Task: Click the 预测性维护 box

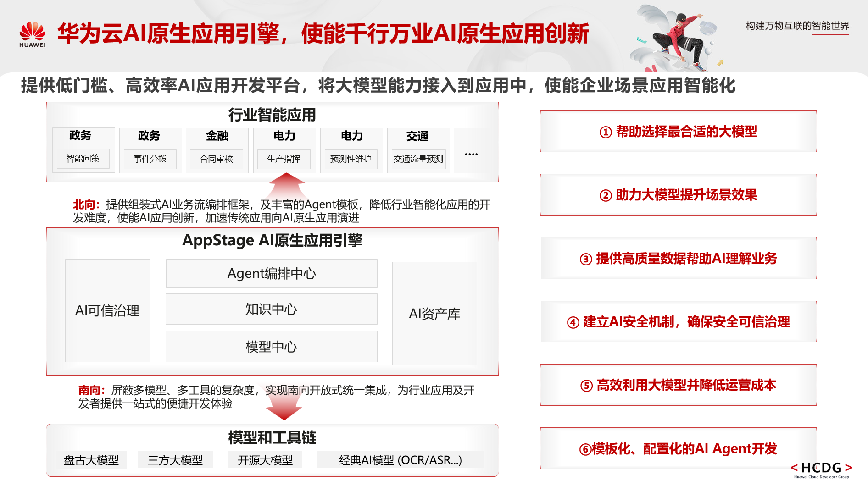Action: 351,159
